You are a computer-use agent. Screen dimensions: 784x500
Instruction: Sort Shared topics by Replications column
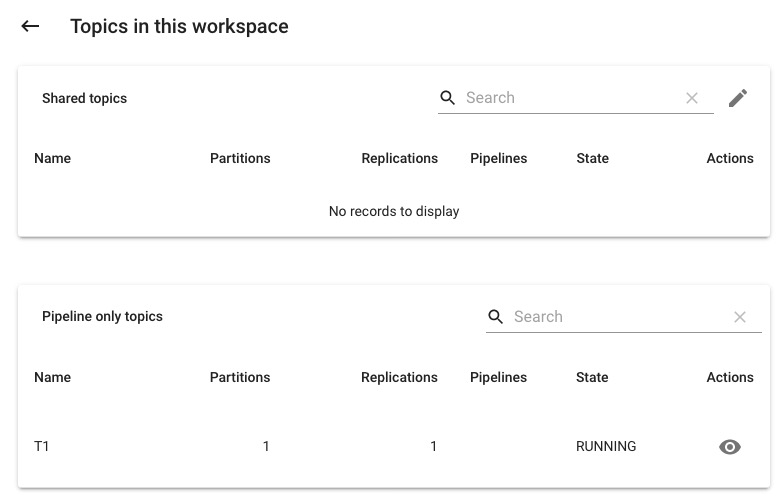[400, 158]
